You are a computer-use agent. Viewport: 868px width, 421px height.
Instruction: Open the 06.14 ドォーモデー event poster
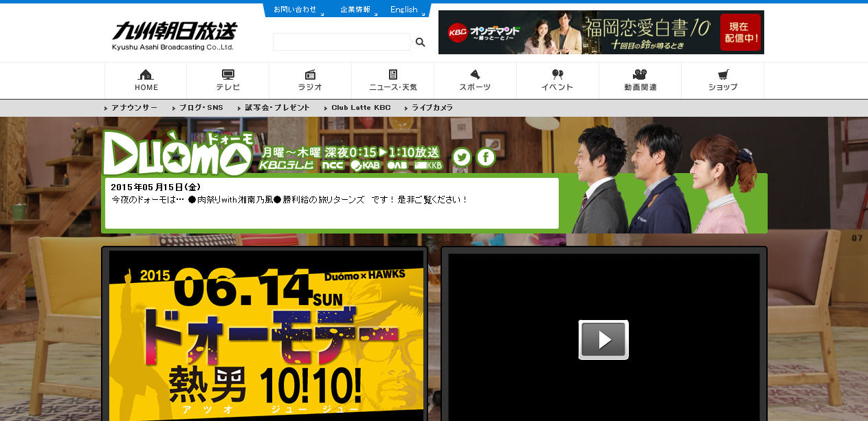267,336
